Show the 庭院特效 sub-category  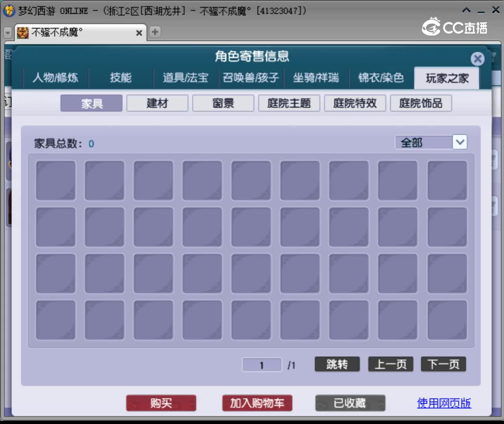tap(355, 103)
